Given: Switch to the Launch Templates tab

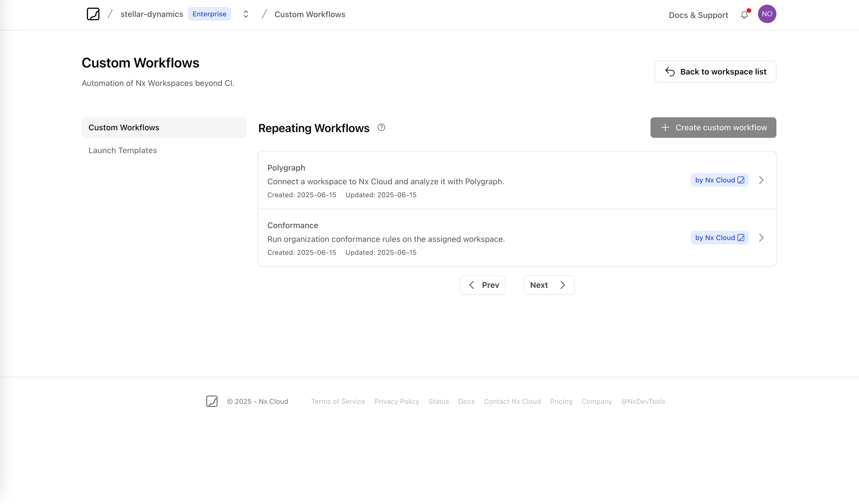Looking at the screenshot, I should point(123,150).
